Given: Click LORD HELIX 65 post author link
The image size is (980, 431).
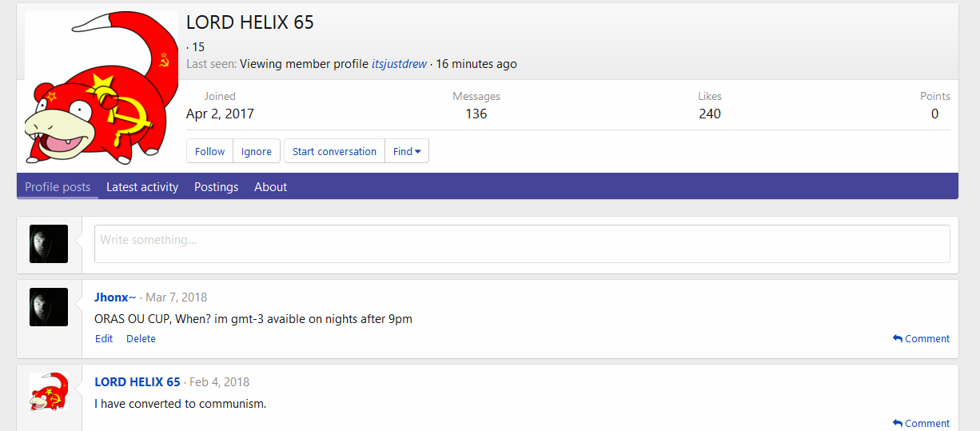Looking at the screenshot, I should (137, 381).
